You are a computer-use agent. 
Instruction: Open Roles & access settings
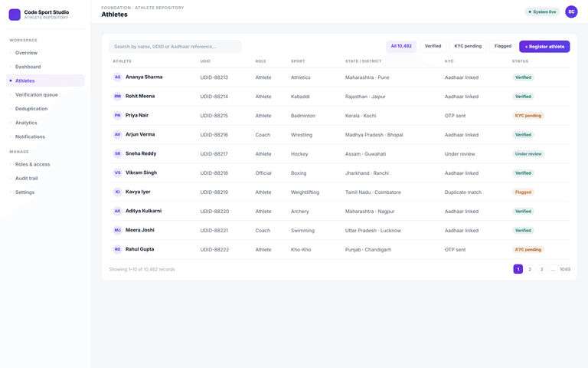click(x=45, y=165)
